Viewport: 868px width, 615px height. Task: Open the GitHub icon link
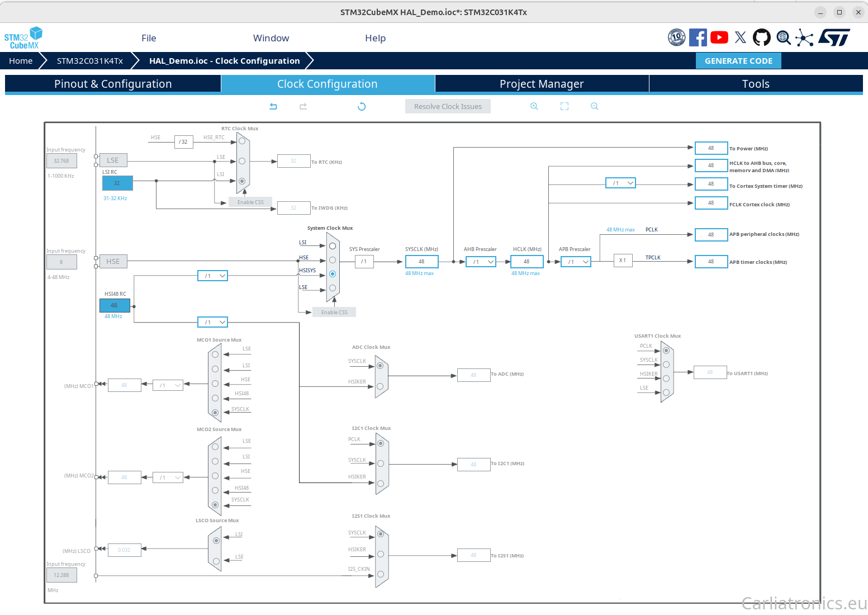(x=762, y=37)
